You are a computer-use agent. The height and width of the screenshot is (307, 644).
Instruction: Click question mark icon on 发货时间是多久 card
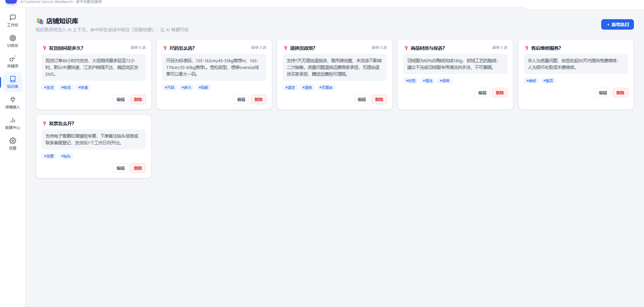click(x=44, y=48)
